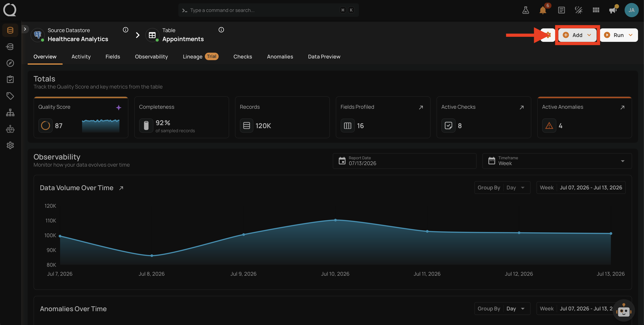Select the datastores database sidebar icon

click(10, 30)
